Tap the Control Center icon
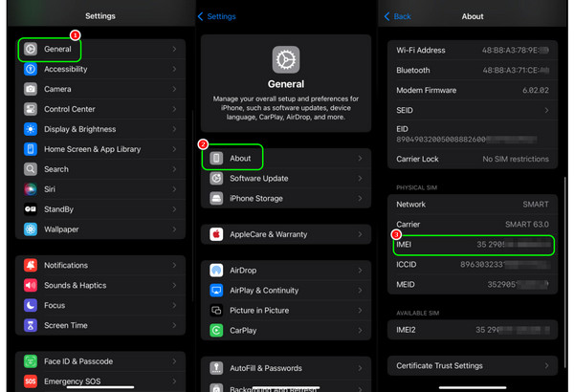Screen dimensions: 574x392 (31, 109)
